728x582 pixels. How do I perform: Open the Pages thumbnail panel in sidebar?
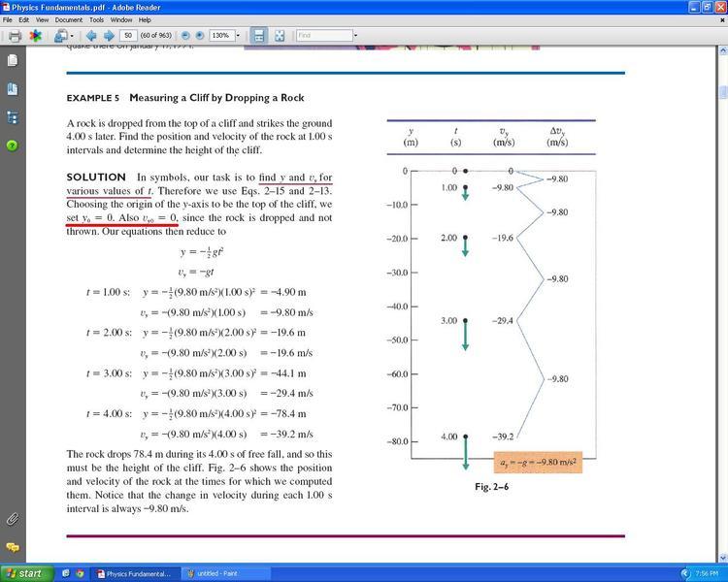pos(12,60)
